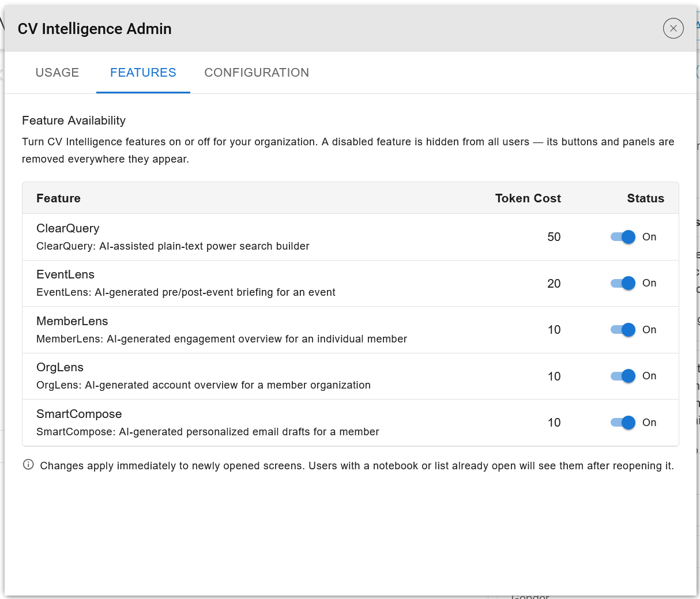The image size is (700, 599).
Task: Click the SmartCompose email drafts description
Action: pos(208,432)
